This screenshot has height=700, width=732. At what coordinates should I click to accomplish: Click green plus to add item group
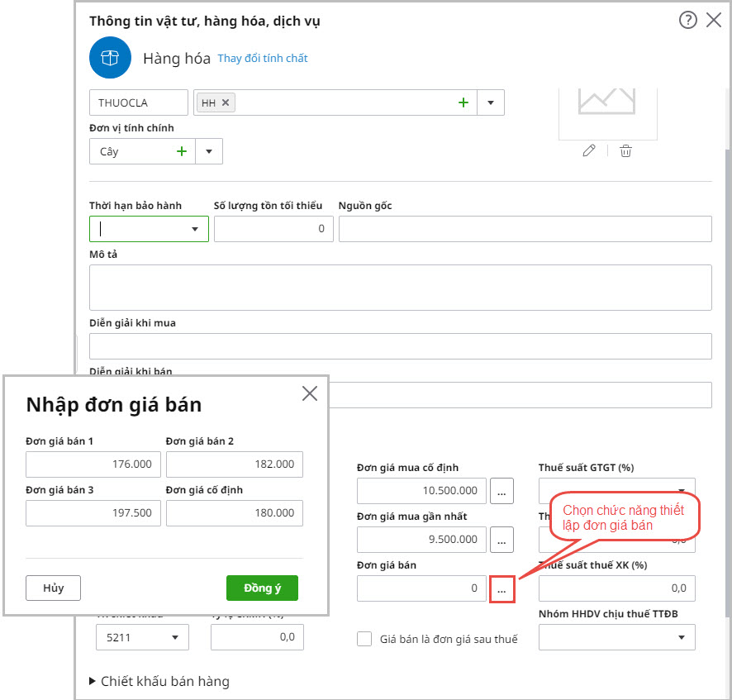[463, 102]
